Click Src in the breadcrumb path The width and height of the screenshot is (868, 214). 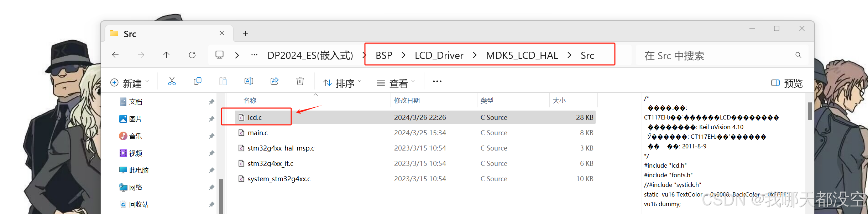tap(587, 55)
